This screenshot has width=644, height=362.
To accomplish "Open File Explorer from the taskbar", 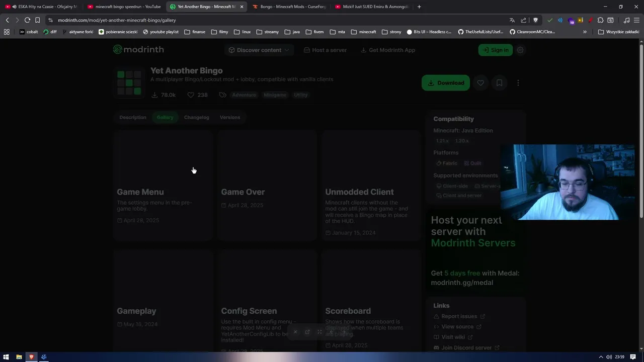I will pos(19,357).
